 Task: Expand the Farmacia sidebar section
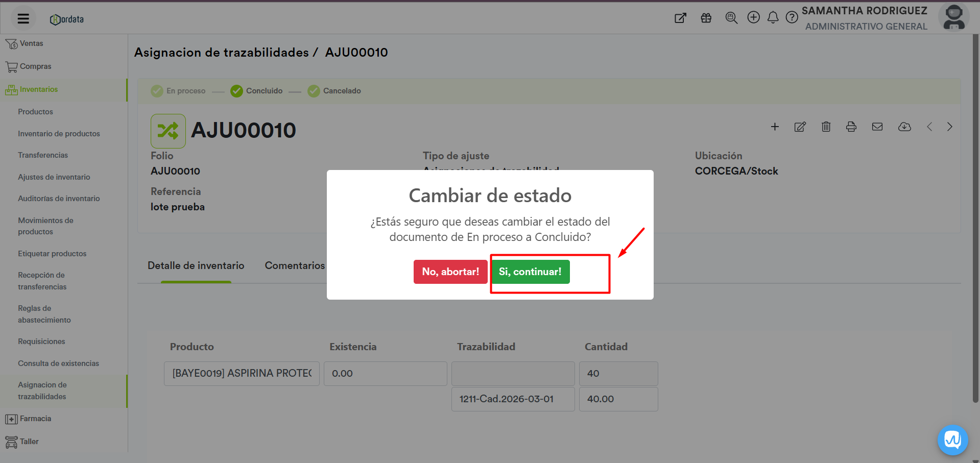coord(35,419)
